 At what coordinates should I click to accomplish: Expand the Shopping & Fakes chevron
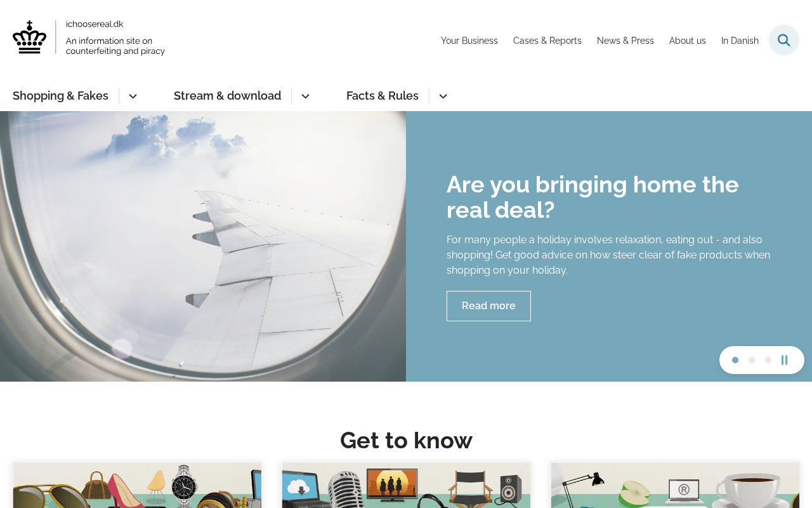(133, 96)
